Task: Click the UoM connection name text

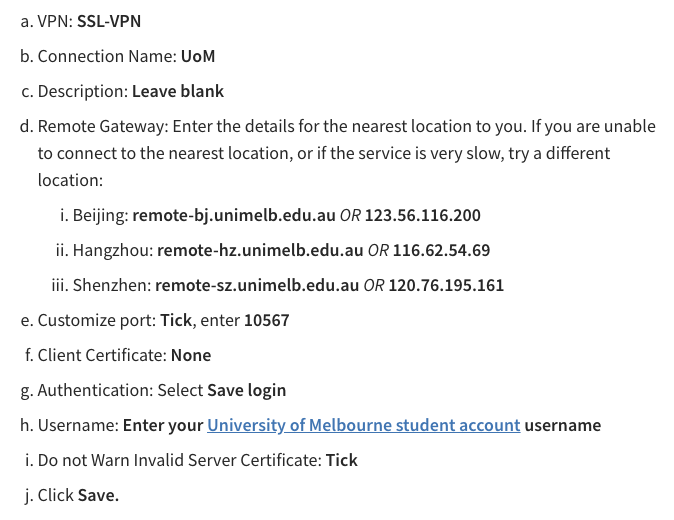Action: [198, 56]
